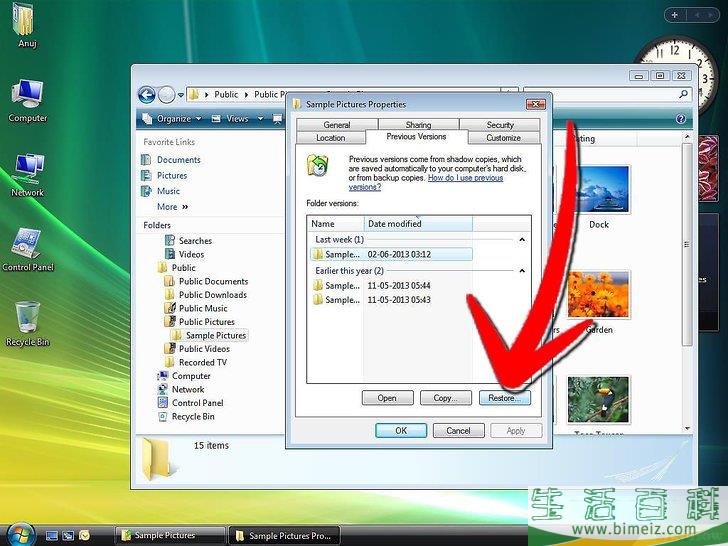This screenshot has width=728, height=546.
Task: Select Computer in the folder tree
Action: tap(184, 376)
